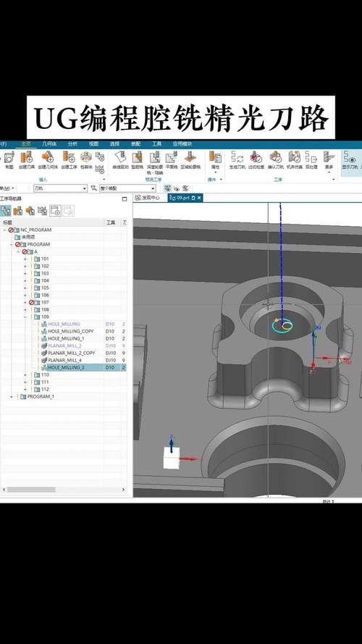The image size is (362, 644).
Task: Click DJ10 tool cell of PLANAR_MILL_4
Action: tap(111, 360)
